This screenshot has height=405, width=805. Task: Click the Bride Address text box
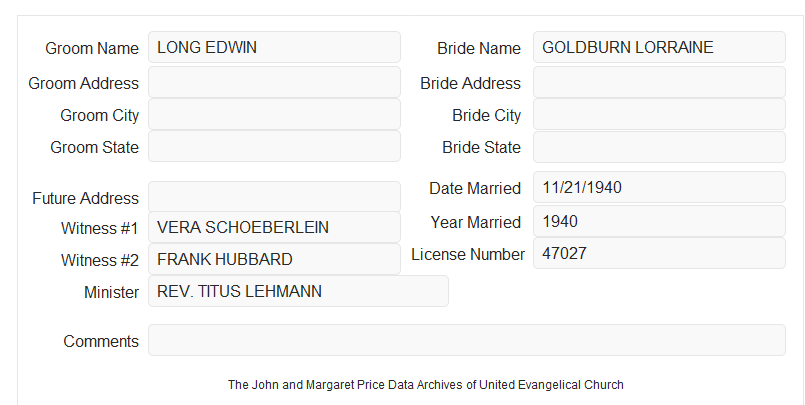(659, 82)
